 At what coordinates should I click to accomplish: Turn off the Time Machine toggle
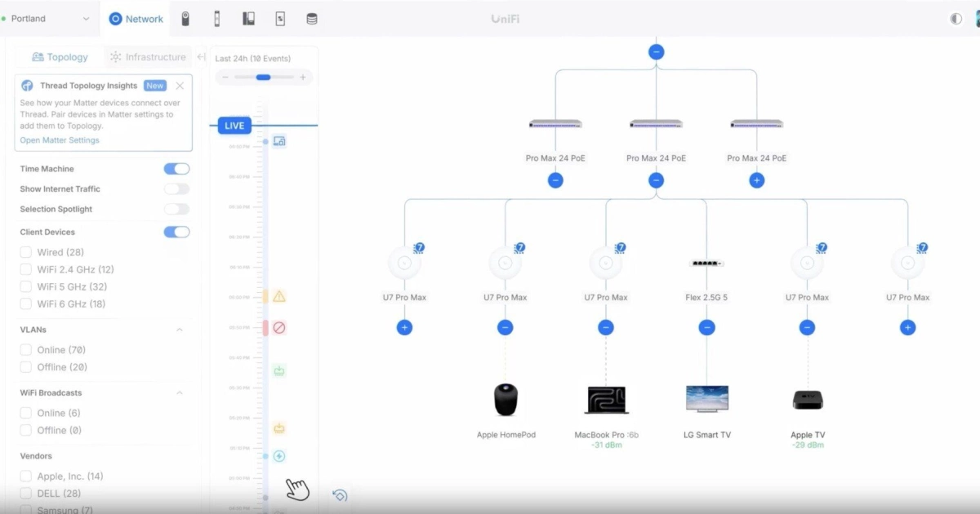pos(176,169)
